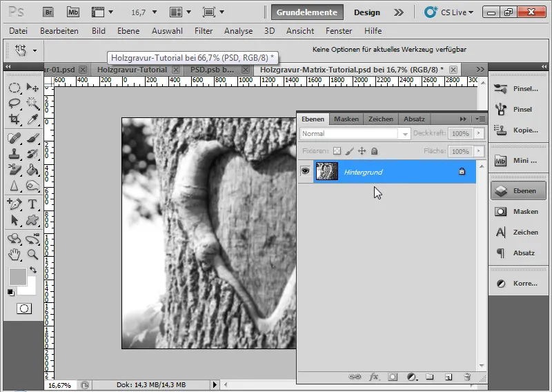Create a new layer group
This screenshot has height=392, width=552.
[429, 377]
